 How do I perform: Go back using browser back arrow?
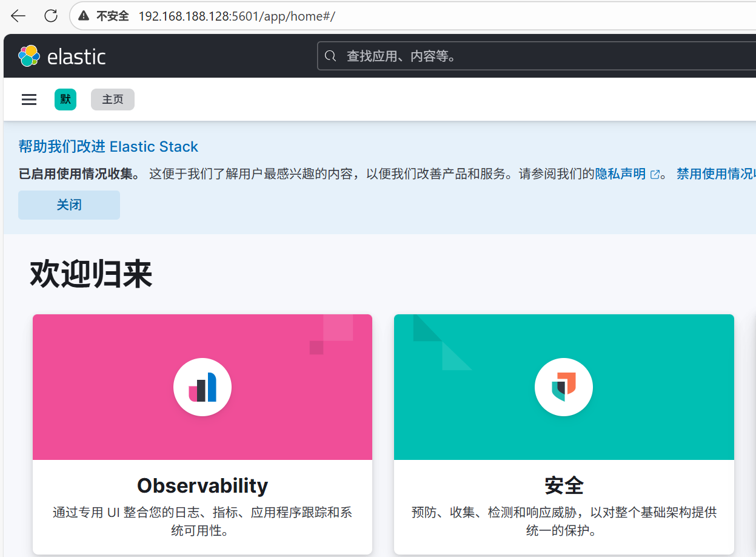point(18,16)
